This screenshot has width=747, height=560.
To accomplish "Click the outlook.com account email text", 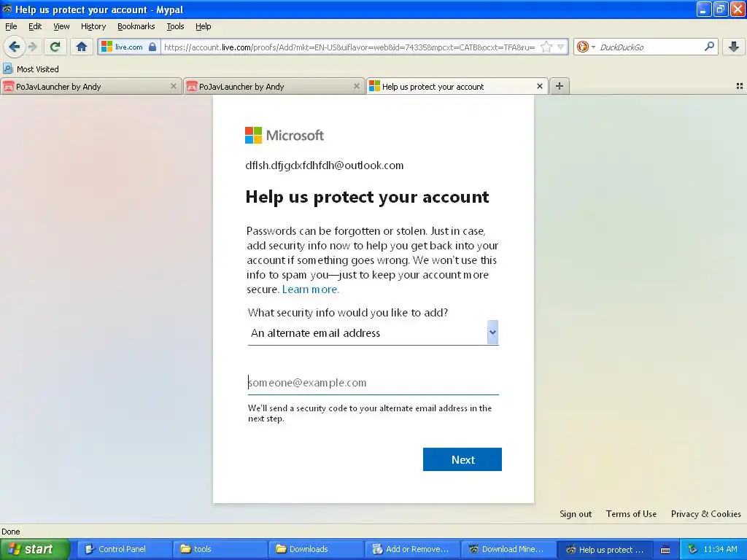I will [x=325, y=166].
